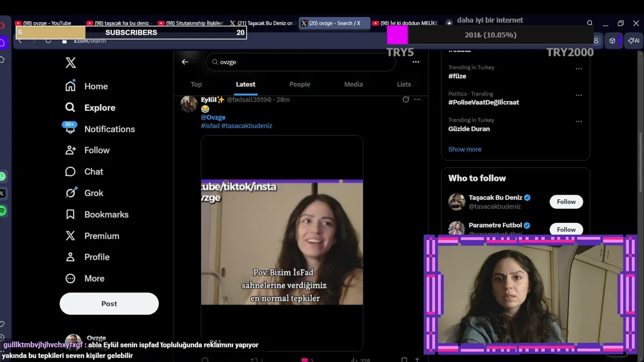Image resolution: width=644 pixels, height=362 pixels.
Task: Click the X logo in sidebar
Action: pyautogui.click(x=71, y=62)
